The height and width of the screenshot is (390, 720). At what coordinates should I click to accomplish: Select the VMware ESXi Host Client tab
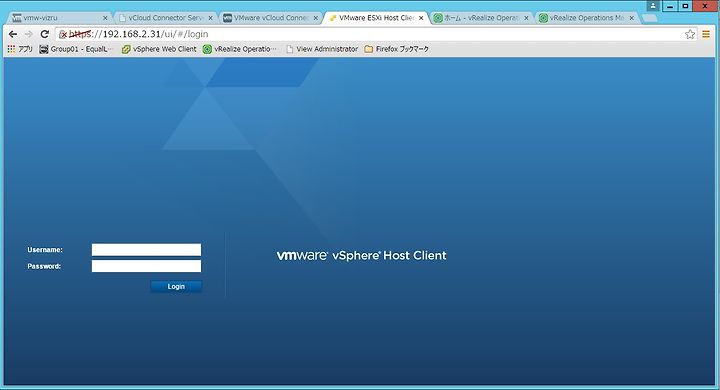[x=376, y=18]
